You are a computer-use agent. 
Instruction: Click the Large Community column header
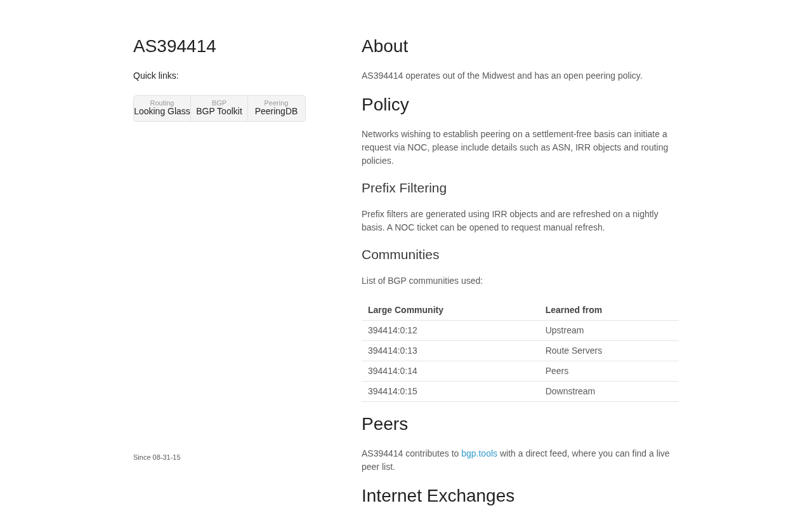point(405,310)
